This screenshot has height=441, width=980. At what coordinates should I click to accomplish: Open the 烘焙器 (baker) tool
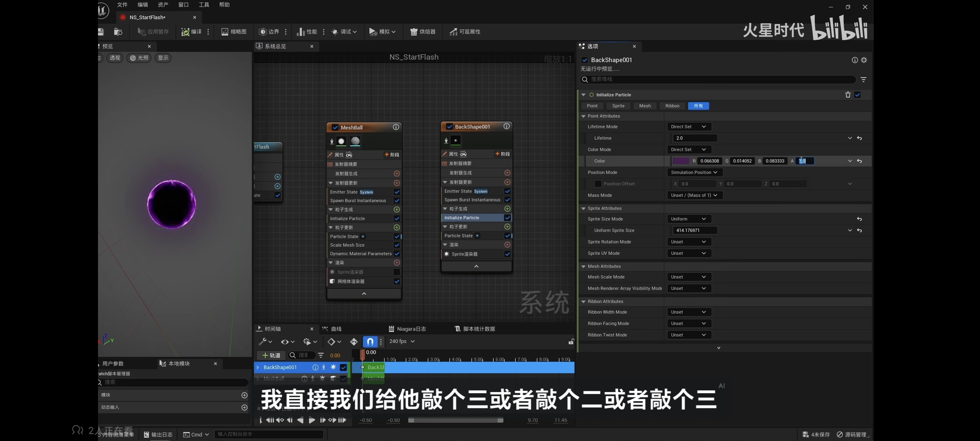pyautogui.click(x=422, y=31)
